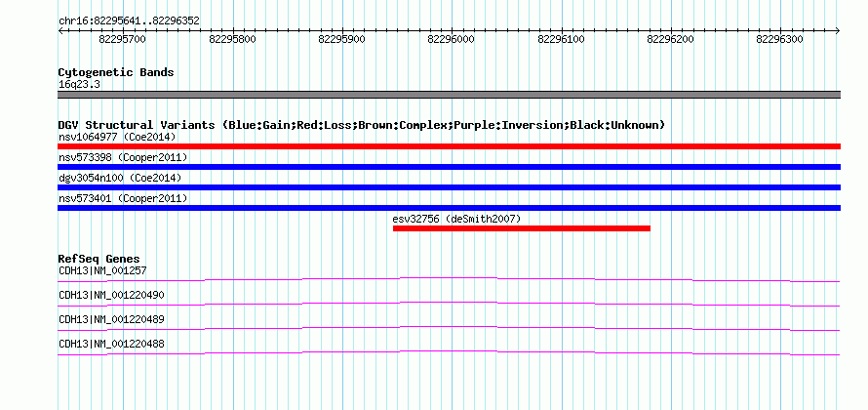
Task: Select the magenta CDH13|NM_001220489 transcript line
Action: [x=449, y=329]
